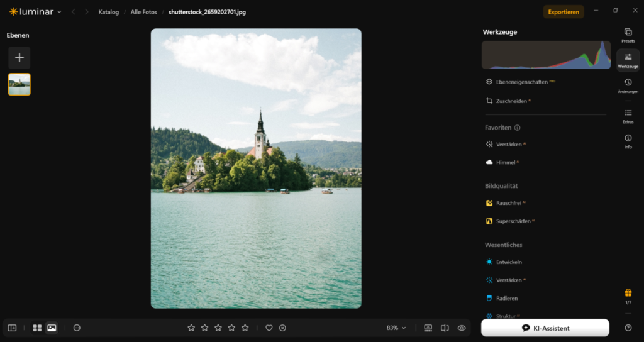644x342 pixels.
Task: Click the Favoriten info icon
Action: coord(517,128)
